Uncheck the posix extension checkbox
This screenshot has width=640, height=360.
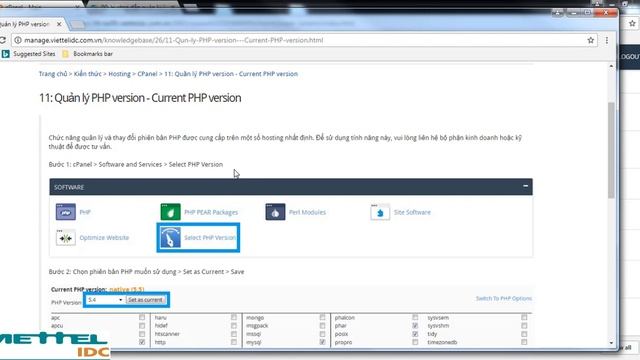tap(415, 334)
